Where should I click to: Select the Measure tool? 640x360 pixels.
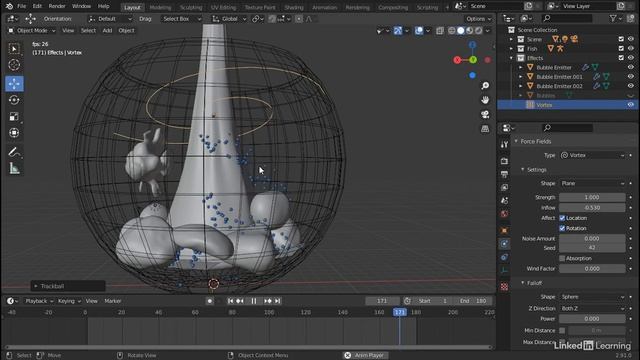[14, 168]
